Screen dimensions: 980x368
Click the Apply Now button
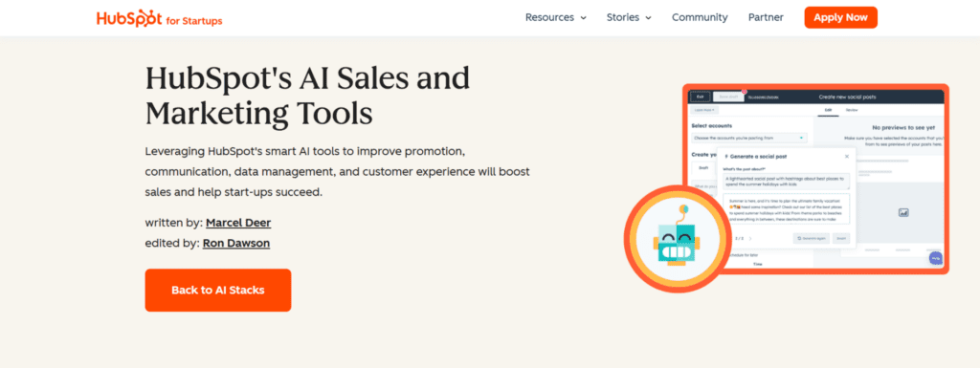(840, 17)
